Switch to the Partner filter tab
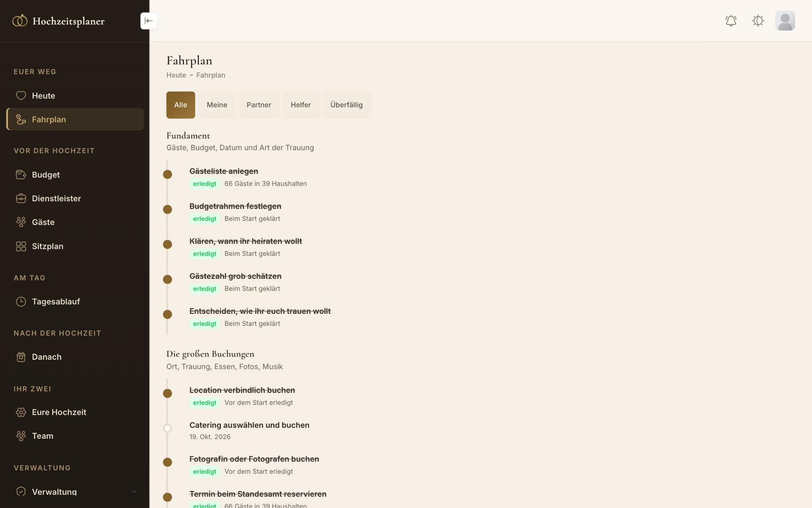This screenshot has height=508, width=812. [x=259, y=105]
